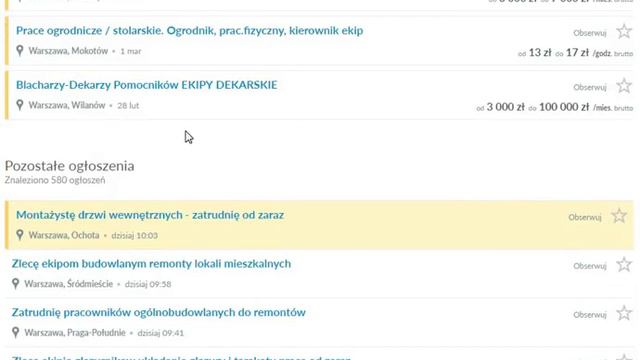Click the 13 zł to 17 zł hourly salary
Screen dimensions: 640x360
576,53
